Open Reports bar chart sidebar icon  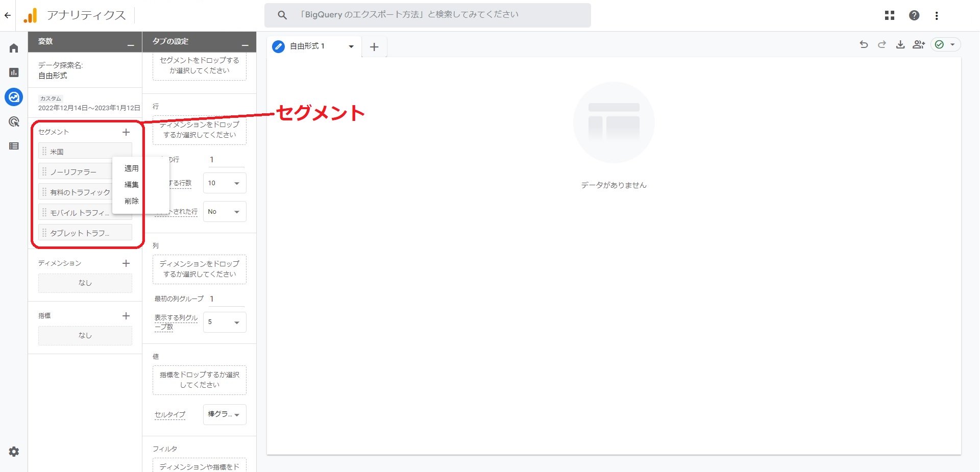click(14, 72)
